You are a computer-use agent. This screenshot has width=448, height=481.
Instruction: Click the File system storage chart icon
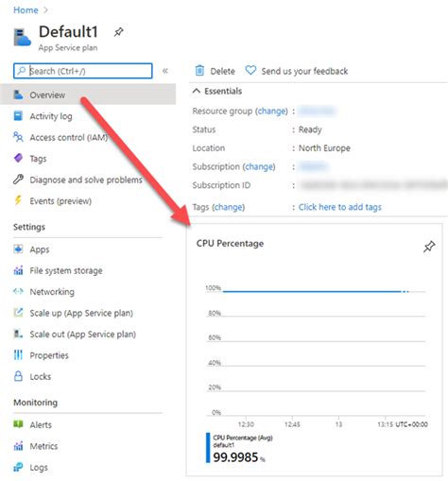click(18, 270)
